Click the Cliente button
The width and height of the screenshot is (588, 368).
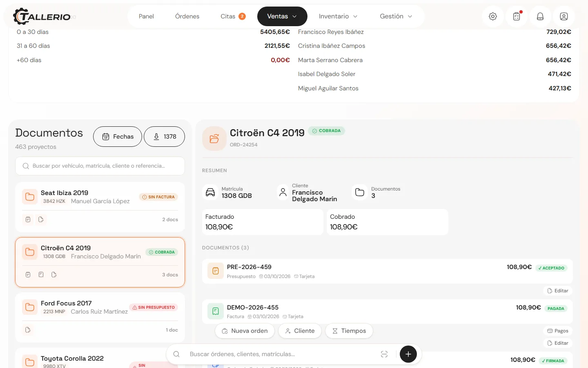pyautogui.click(x=300, y=331)
